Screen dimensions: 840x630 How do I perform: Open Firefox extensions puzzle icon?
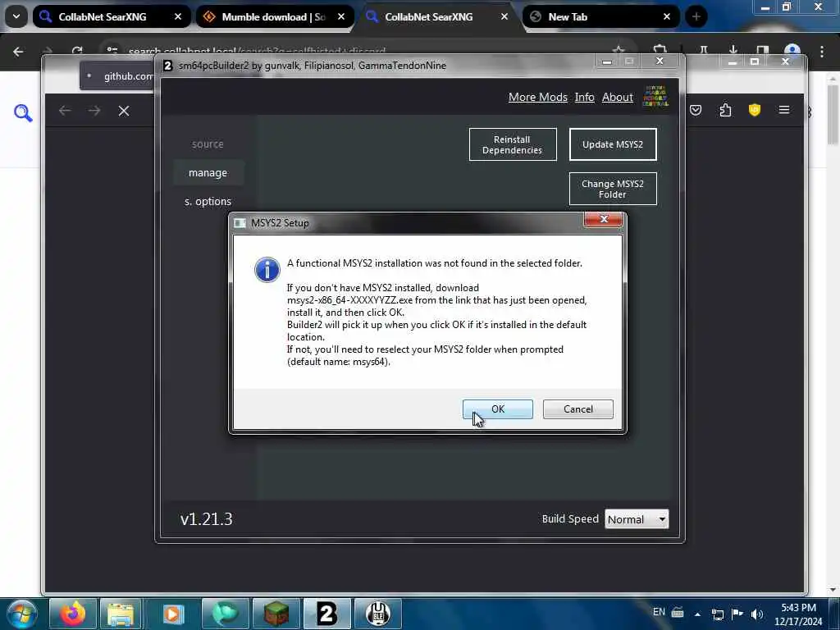click(x=725, y=111)
